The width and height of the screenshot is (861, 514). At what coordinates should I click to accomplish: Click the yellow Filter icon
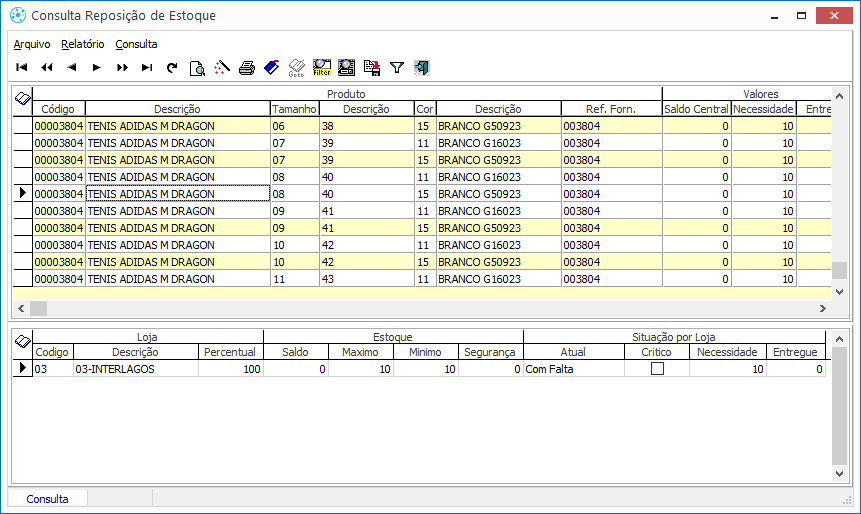[x=322, y=68]
